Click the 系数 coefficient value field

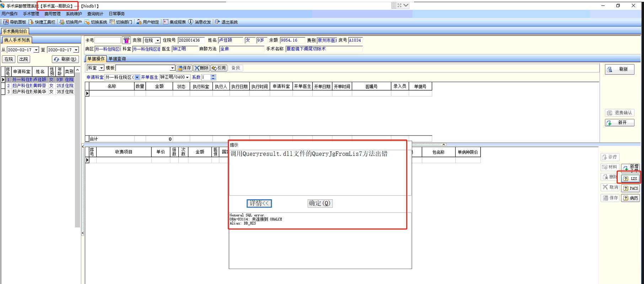tap(206, 77)
